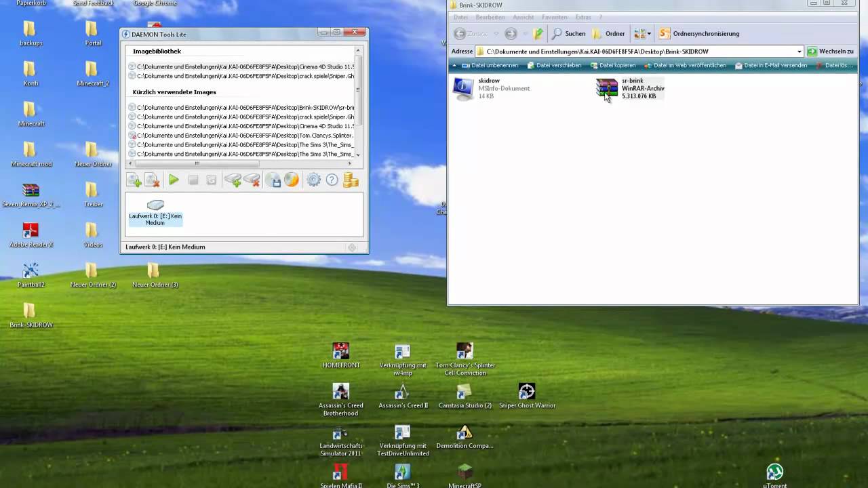Select the Seven_Remix_XP_2 archive icon
The height and width of the screenshot is (488, 868).
pos(31,195)
